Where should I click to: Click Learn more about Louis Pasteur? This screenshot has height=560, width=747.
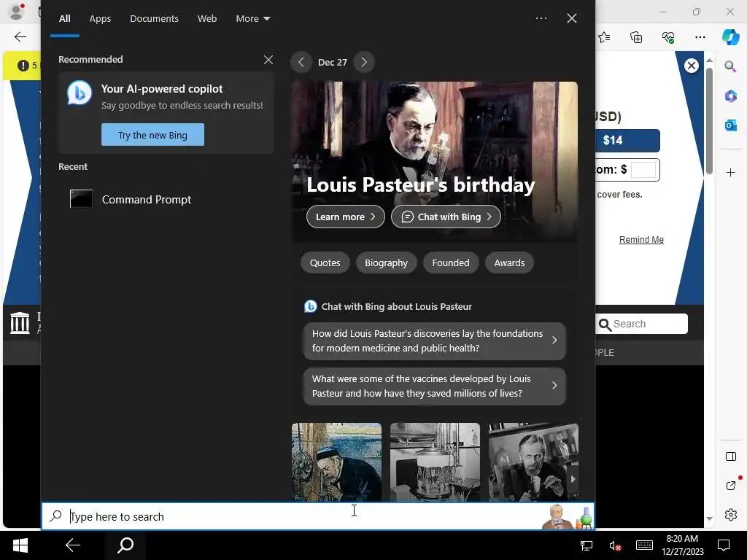tap(345, 217)
